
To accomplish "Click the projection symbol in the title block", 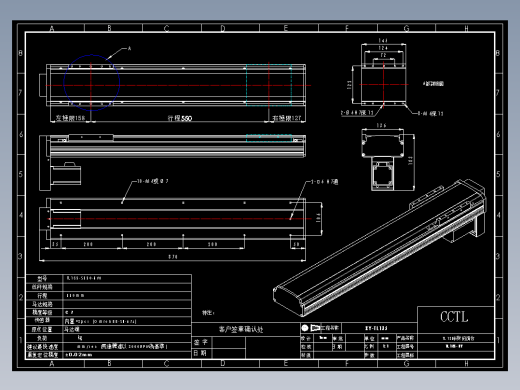I will point(311,328).
